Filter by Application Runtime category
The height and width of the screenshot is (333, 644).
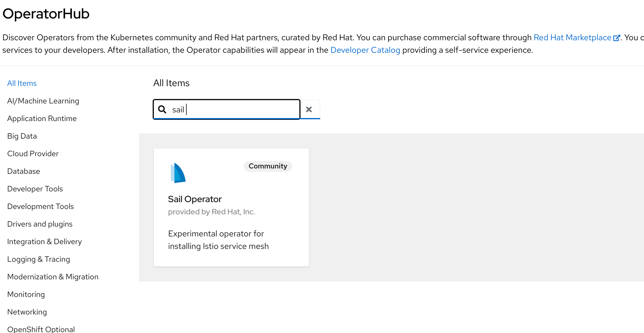(42, 118)
